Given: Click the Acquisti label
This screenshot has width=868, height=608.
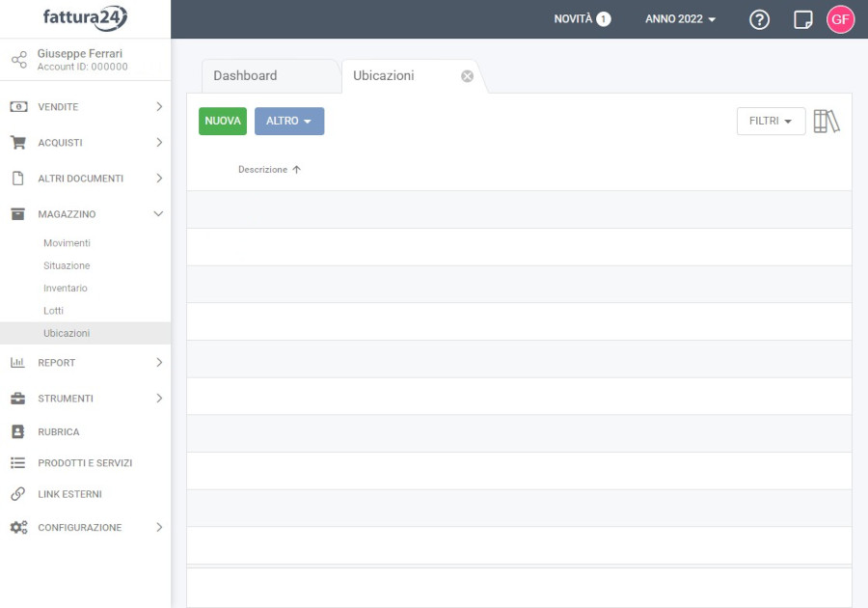Looking at the screenshot, I should [x=60, y=143].
